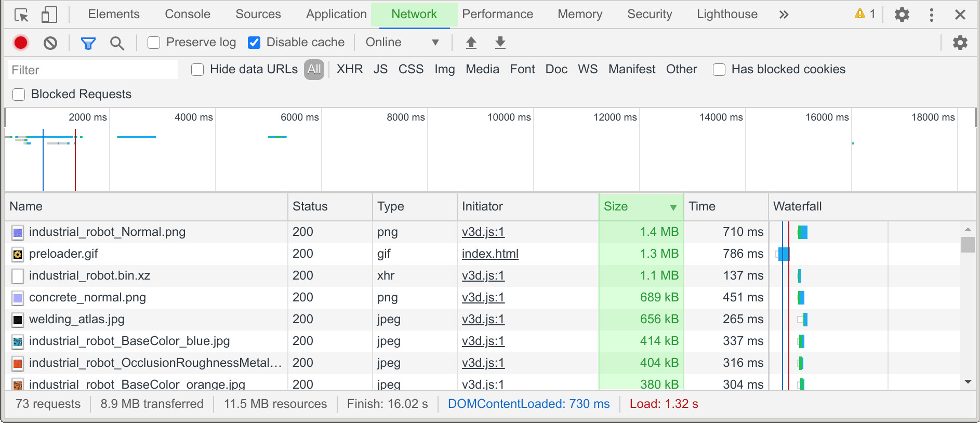Click the Waterfall column header
Screen dimensions: 980x423
(x=872, y=207)
